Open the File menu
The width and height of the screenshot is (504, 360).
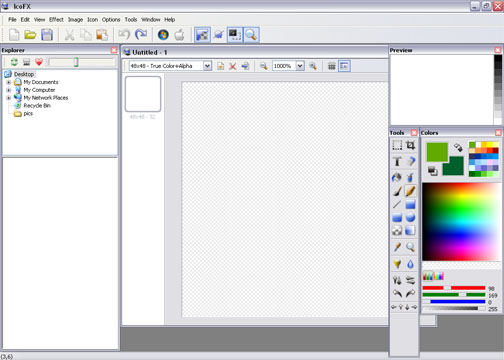click(12, 20)
